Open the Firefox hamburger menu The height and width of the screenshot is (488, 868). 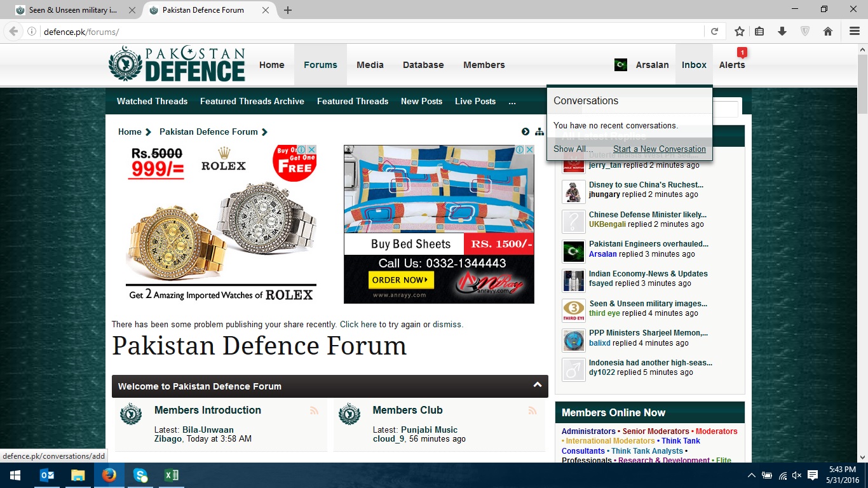point(855,31)
